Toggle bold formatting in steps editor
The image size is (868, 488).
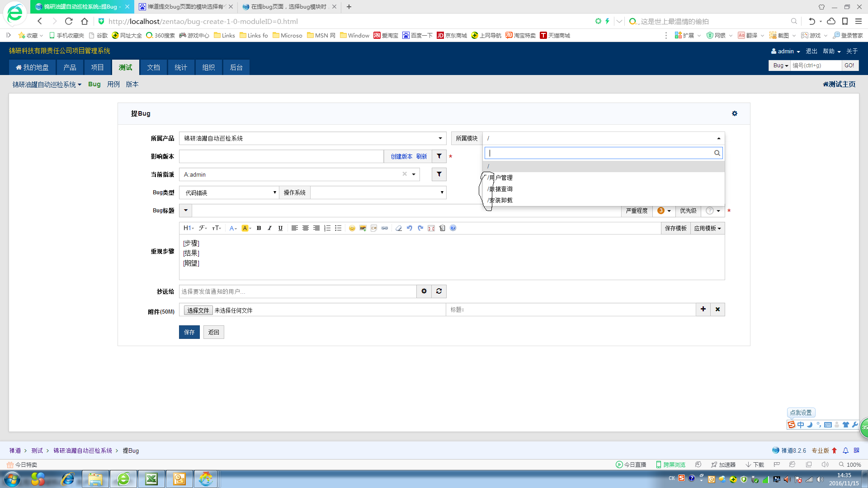[x=259, y=228]
